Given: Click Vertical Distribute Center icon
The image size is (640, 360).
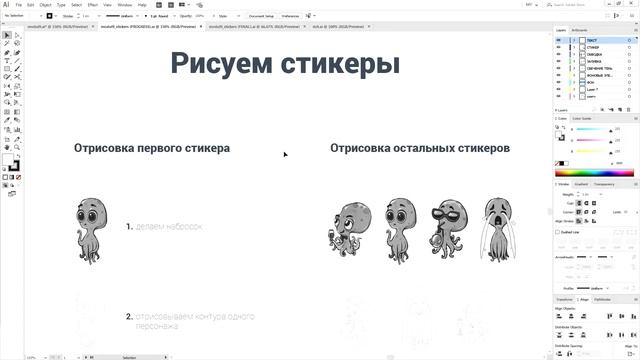Looking at the screenshot, I should coord(571,335).
